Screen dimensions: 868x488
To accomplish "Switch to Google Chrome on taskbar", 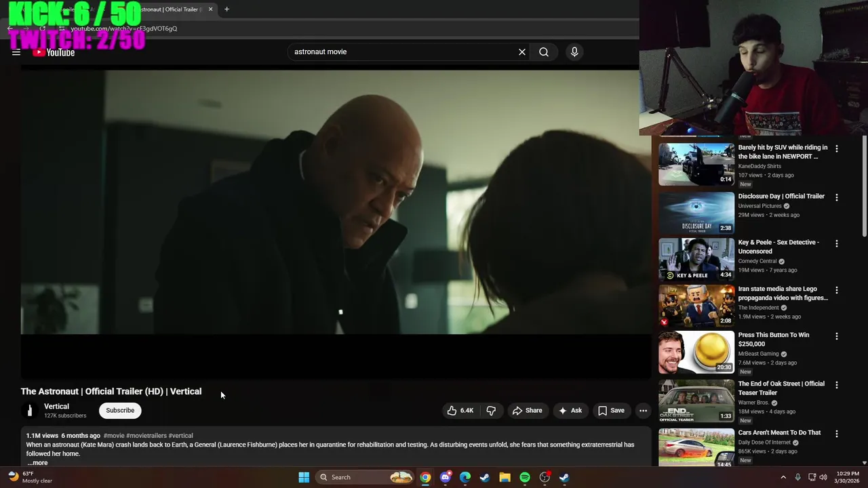I will [425, 477].
